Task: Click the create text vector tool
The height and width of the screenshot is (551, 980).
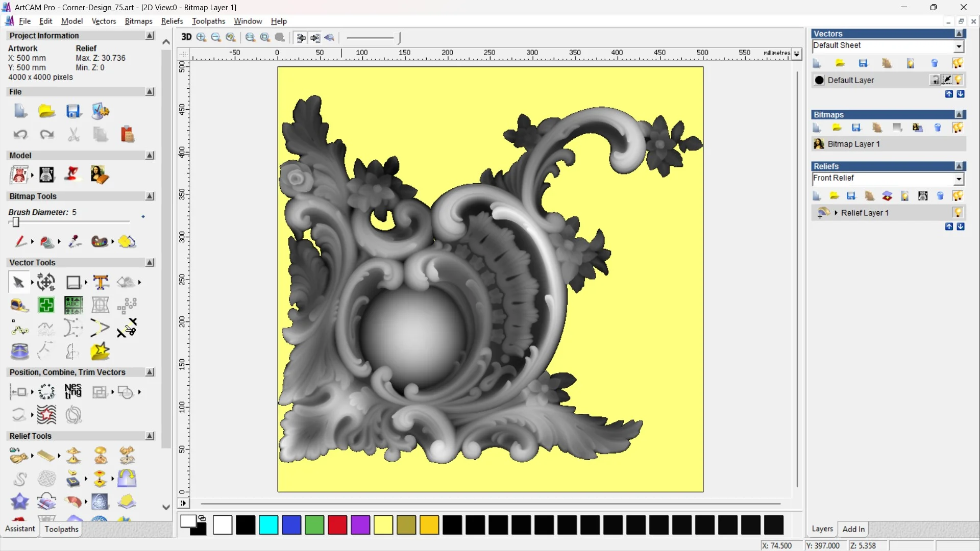Action: (x=101, y=282)
